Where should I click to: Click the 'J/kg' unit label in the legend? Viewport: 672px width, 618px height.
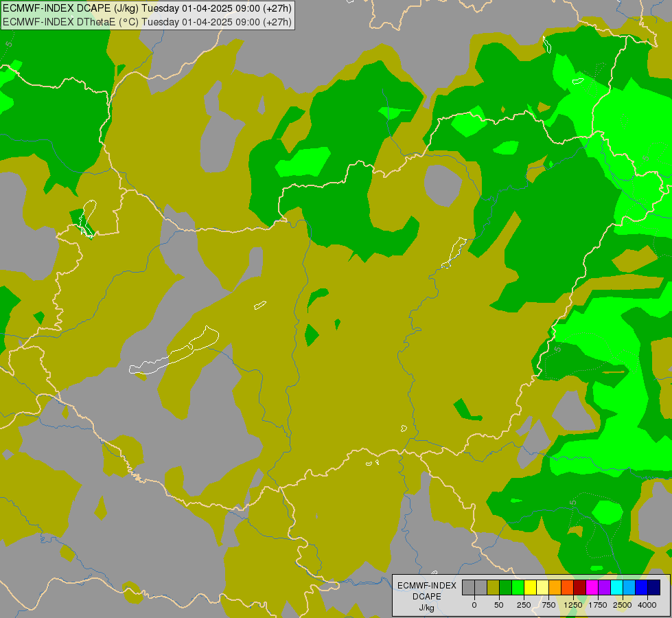click(427, 608)
